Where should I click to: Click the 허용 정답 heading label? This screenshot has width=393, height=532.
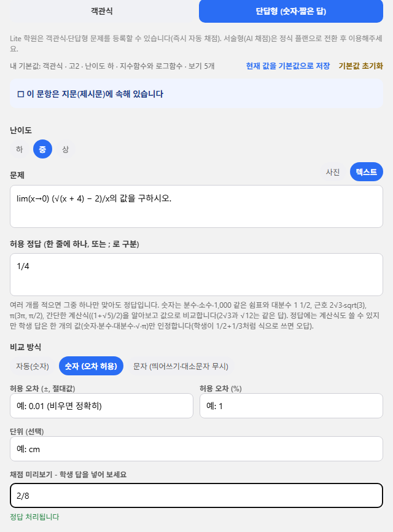(74, 244)
